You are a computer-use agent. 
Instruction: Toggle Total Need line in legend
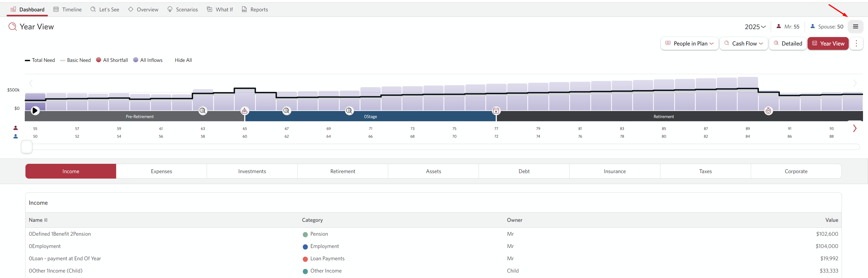tap(40, 60)
